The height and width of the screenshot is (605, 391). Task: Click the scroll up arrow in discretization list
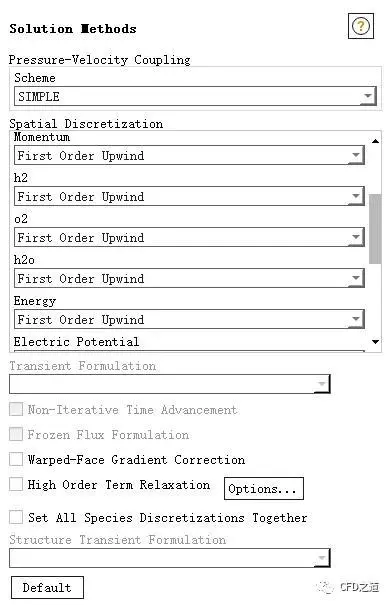[x=375, y=141]
